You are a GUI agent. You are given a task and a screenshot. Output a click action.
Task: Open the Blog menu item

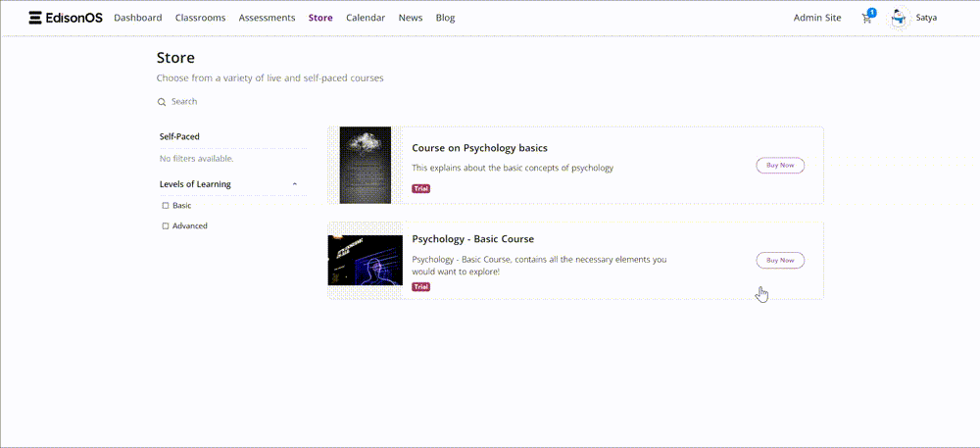[446, 18]
